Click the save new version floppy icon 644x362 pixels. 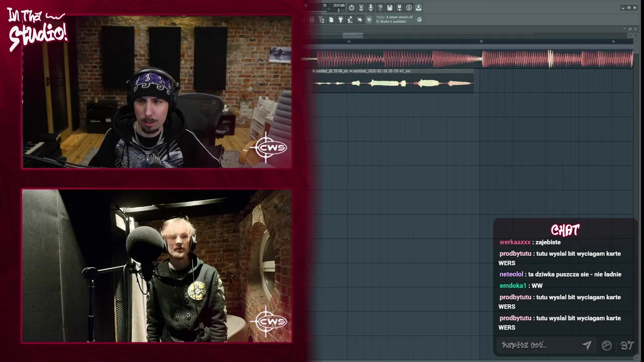399,8
